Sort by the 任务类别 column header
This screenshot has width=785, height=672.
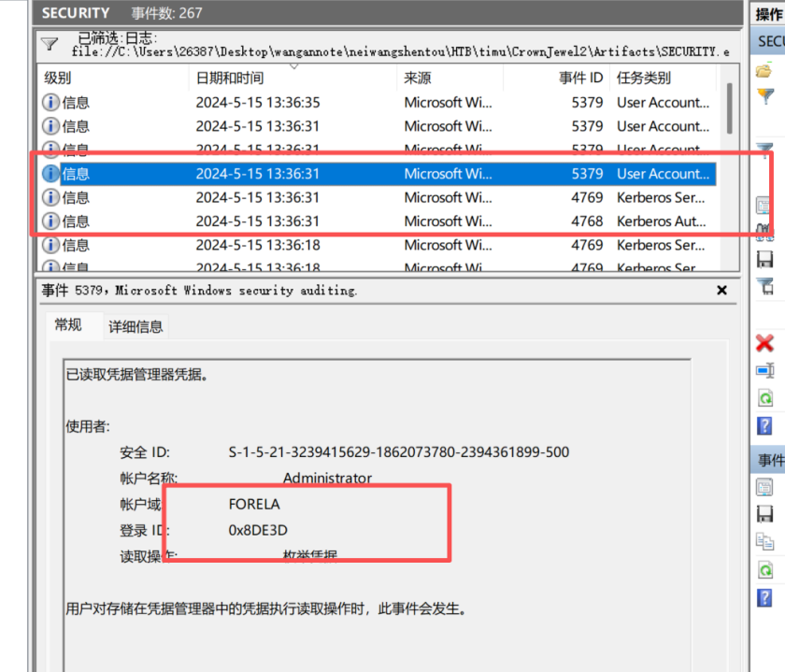pyautogui.click(x=664, y=78)
